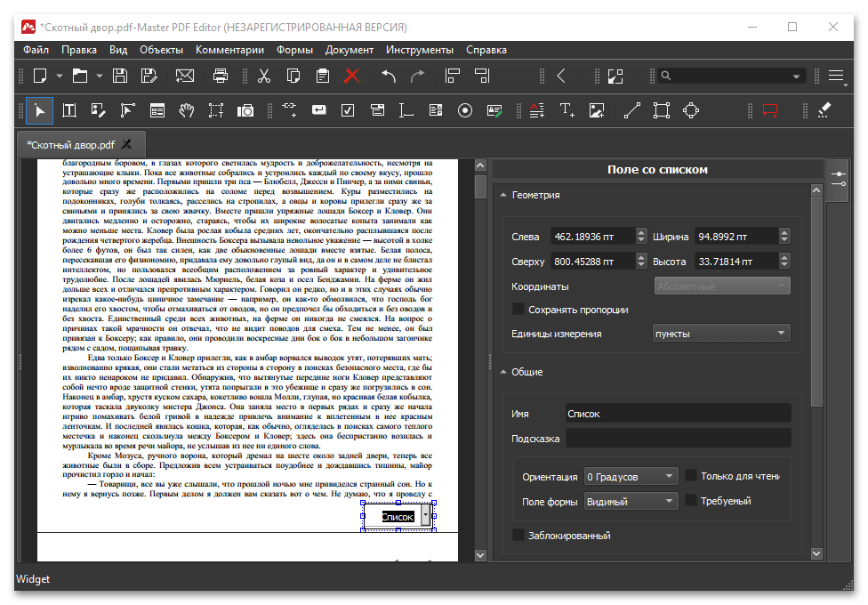This screenshot has height=605, width=868.
Task: Open the Ориентация degrees dropdown
Action: (631, 477)
